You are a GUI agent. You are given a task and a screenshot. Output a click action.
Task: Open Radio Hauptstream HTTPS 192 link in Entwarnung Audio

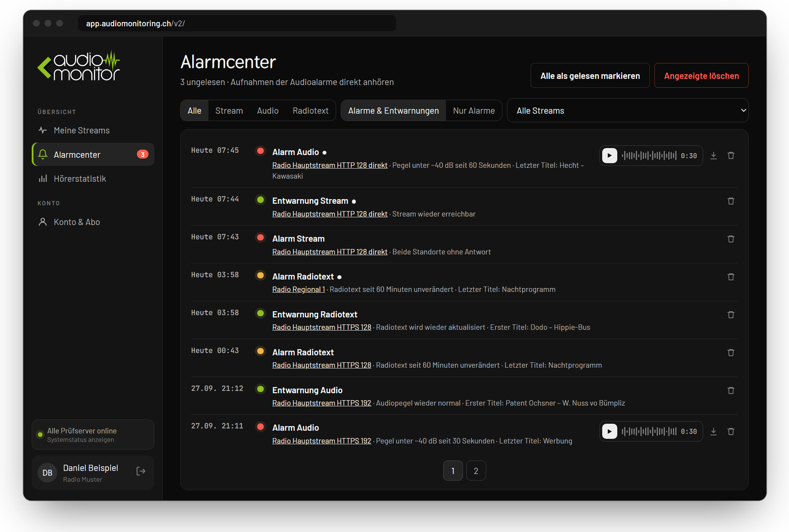[322, 403]
